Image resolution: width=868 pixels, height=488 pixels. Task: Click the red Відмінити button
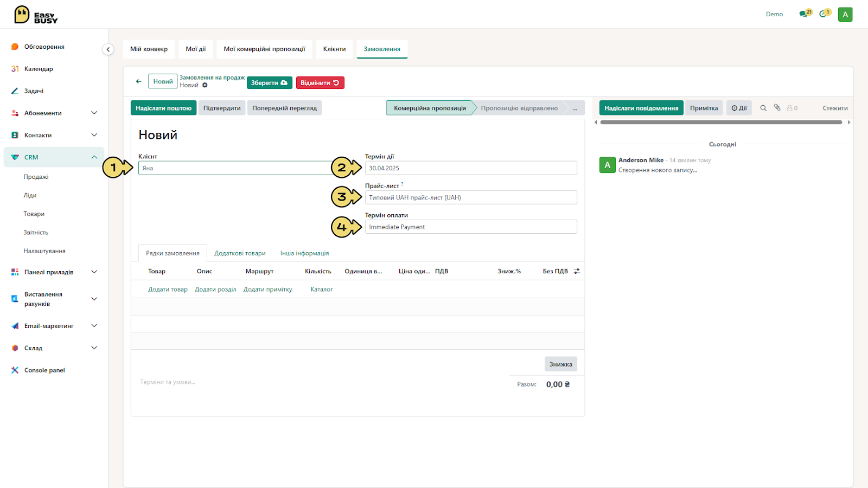(x=320, y=83)
